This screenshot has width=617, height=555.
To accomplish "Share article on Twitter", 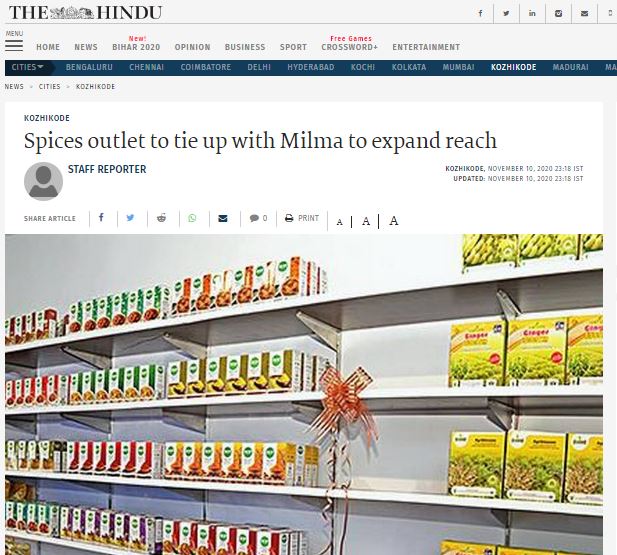I will click(130, 218).
